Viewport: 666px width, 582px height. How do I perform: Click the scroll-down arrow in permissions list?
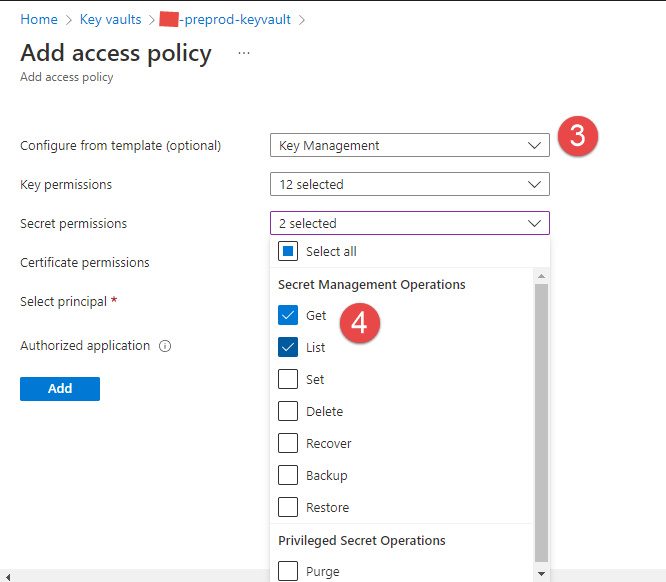coord(541,573)
